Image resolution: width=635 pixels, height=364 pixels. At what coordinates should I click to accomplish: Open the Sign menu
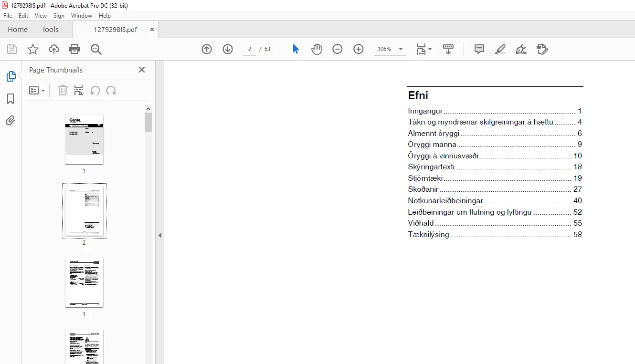(59, 16)
